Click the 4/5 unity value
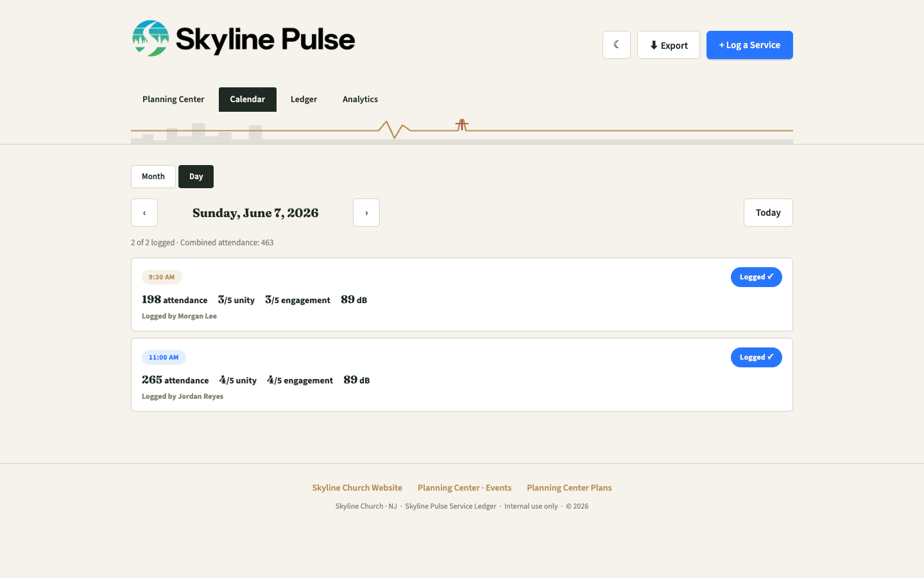Screen dimensions: 924x578 pyautogui.click(x=238, y=380)
